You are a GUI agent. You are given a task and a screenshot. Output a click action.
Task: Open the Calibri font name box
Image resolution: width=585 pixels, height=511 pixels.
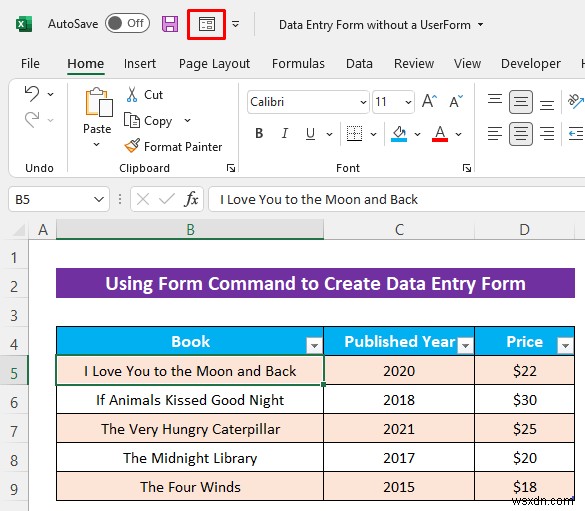pyautogui.click(x=308, y=102)
